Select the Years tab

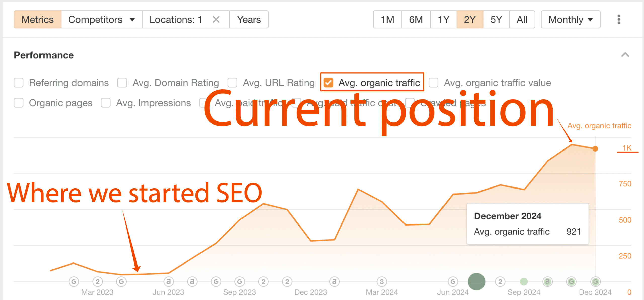(249, 19)
